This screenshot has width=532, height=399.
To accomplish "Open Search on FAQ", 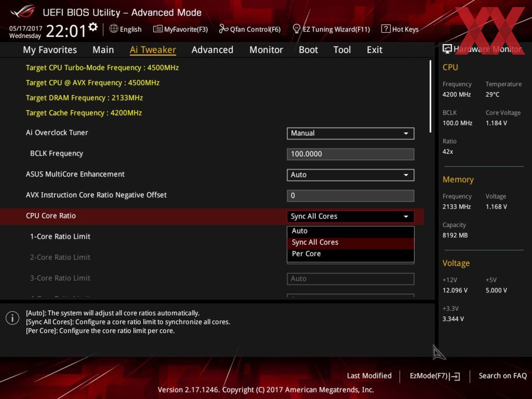I will click(x=503, y=376).
